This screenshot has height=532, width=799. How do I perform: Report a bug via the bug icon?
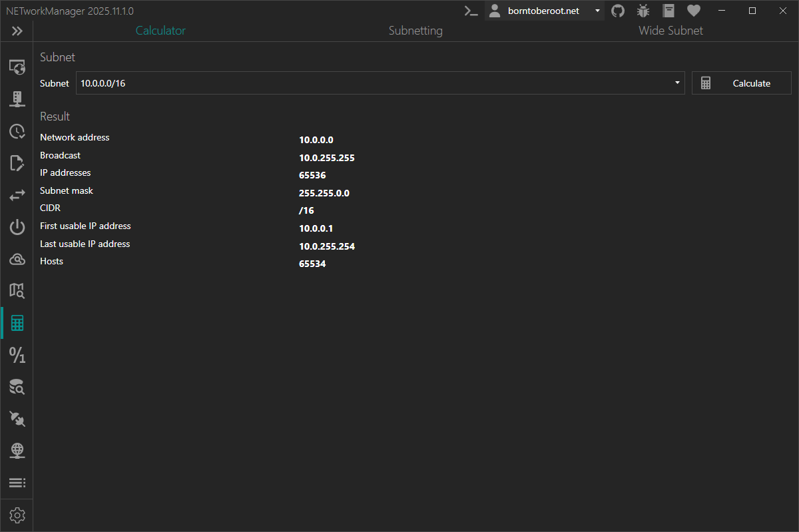(x=643, y=11)
